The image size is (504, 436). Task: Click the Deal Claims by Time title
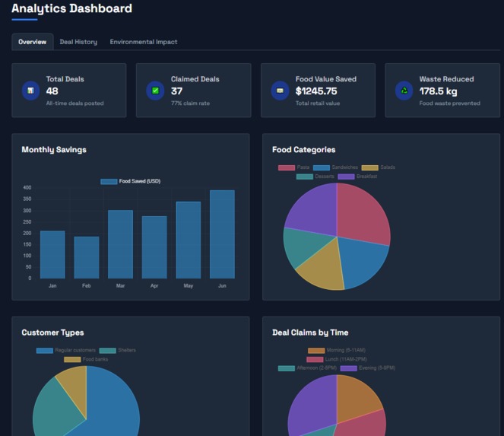[310, 333]
